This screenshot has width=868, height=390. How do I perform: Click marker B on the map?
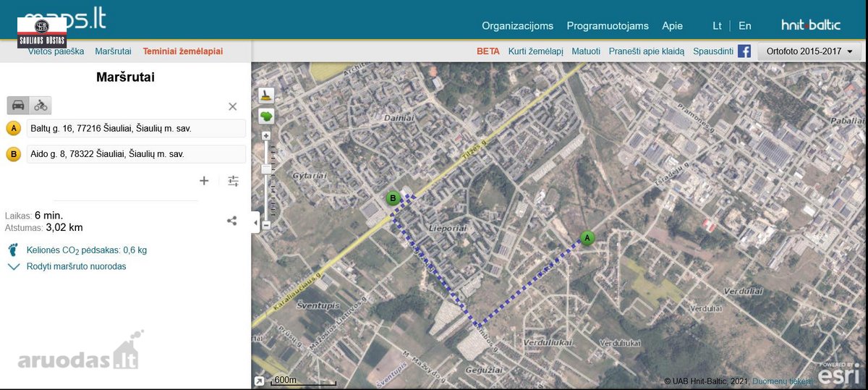click(x=393, y=198)
